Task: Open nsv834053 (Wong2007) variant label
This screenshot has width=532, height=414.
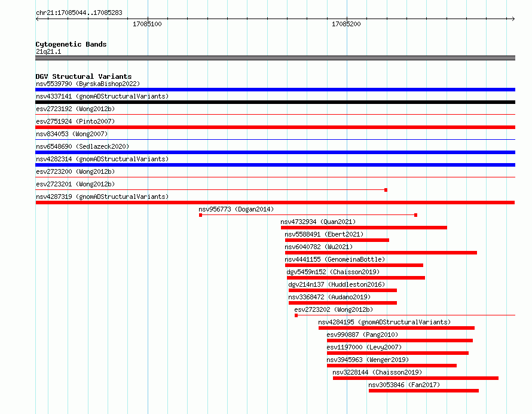Action: (72, 134)
